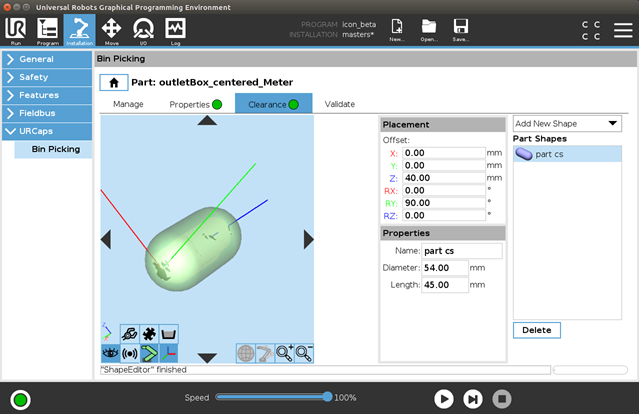The width and height of the screenshot is (639, 414).
Task: Collapse the URCaps section
Action: [47, 131]
